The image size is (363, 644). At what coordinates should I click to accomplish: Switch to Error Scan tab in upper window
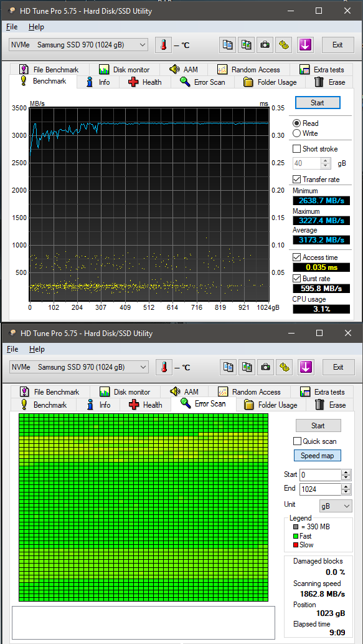point(204,82)
